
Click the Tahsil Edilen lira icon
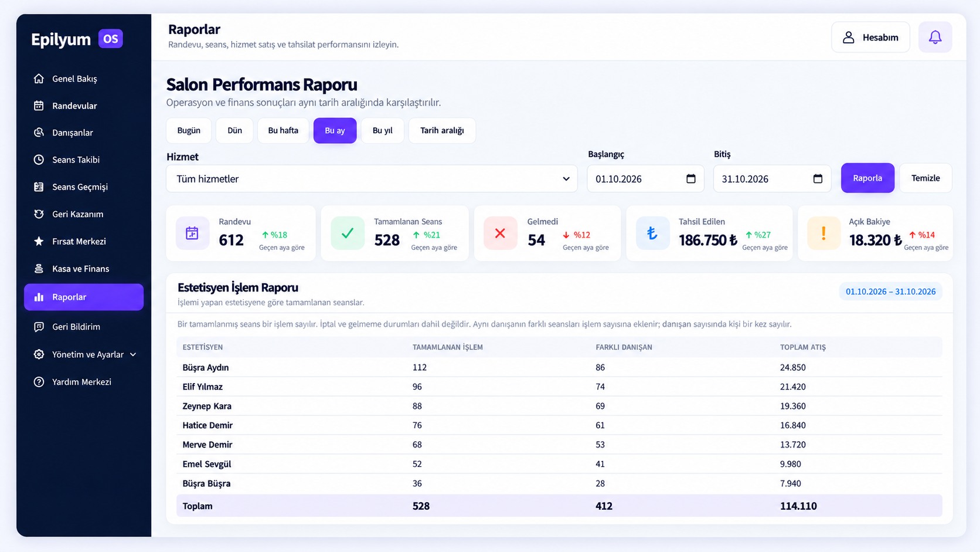pyautogui.click(x=652, y=233)
